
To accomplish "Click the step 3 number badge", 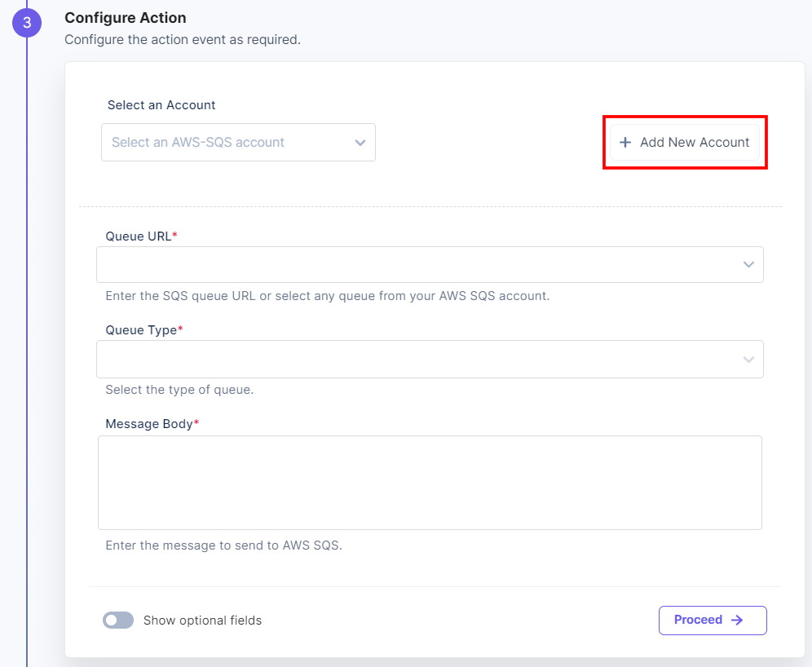I will [x=26, y=23].
